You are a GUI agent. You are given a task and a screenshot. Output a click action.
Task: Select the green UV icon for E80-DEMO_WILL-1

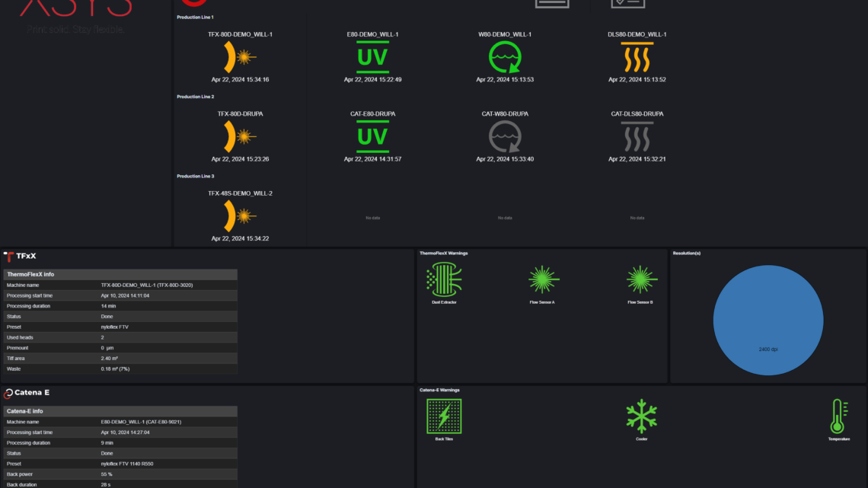372,57
